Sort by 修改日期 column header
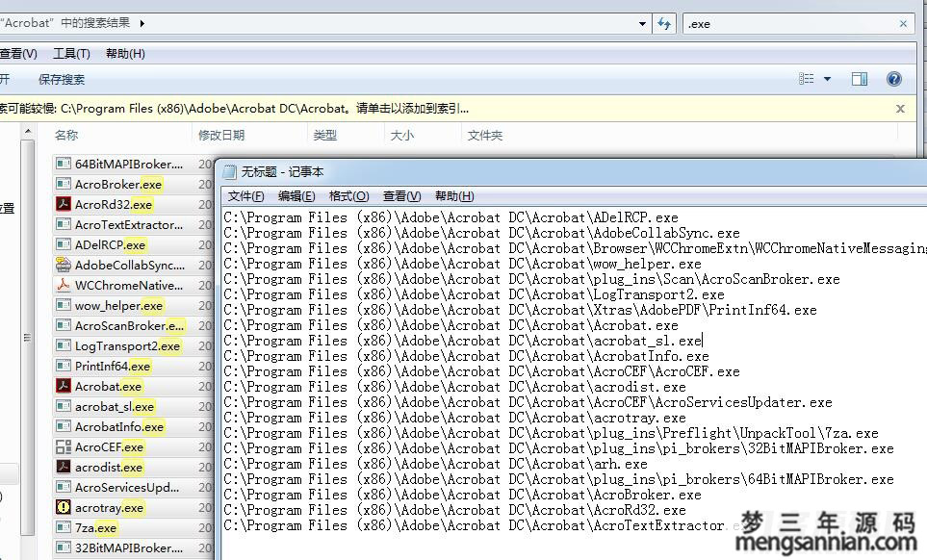This screenshot has height=560, width=927. point(221,136)
